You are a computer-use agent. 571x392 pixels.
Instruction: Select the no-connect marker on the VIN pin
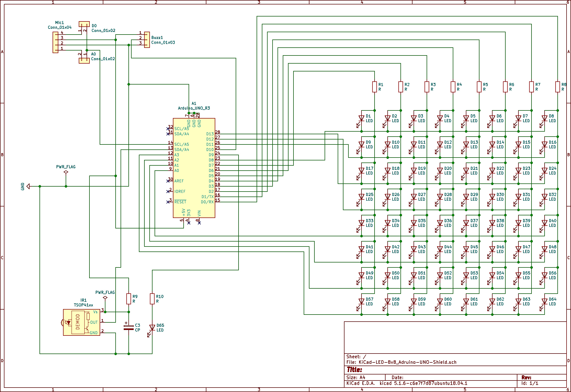tap(199, 223)
